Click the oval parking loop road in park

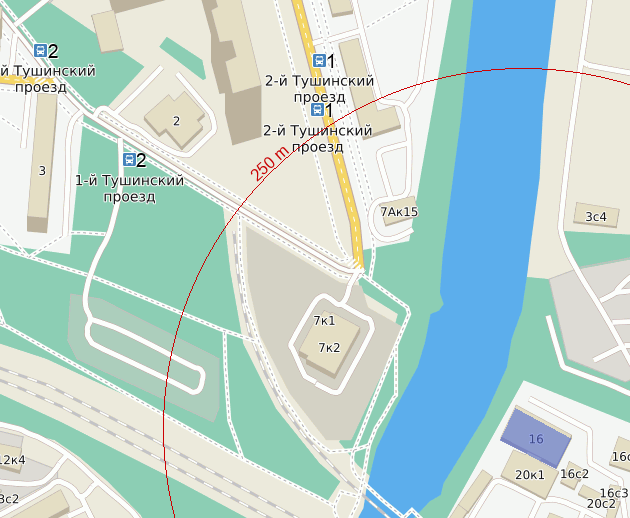145,356
